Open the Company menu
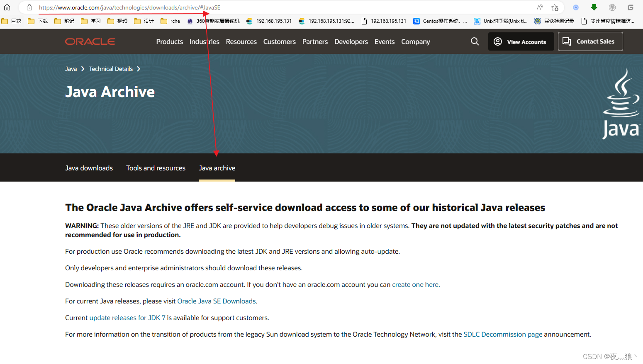Viewport: 643px width, 364px height. click(x=416, y=41)
